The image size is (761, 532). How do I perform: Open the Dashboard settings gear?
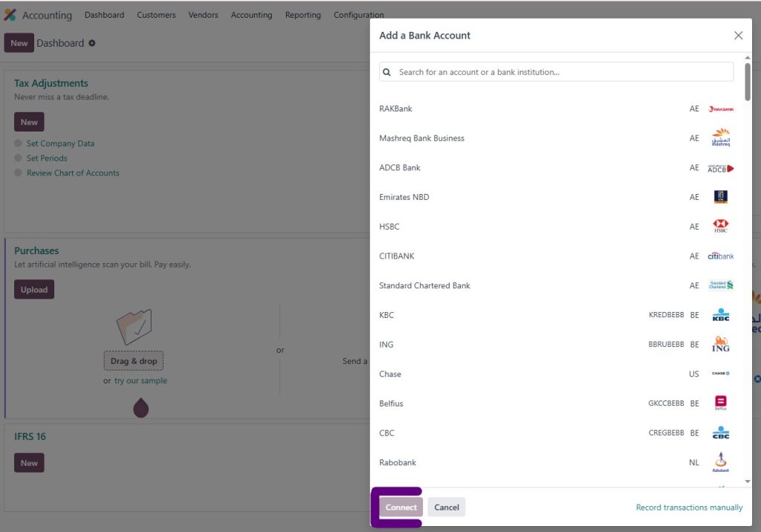[x=91, y=43]
